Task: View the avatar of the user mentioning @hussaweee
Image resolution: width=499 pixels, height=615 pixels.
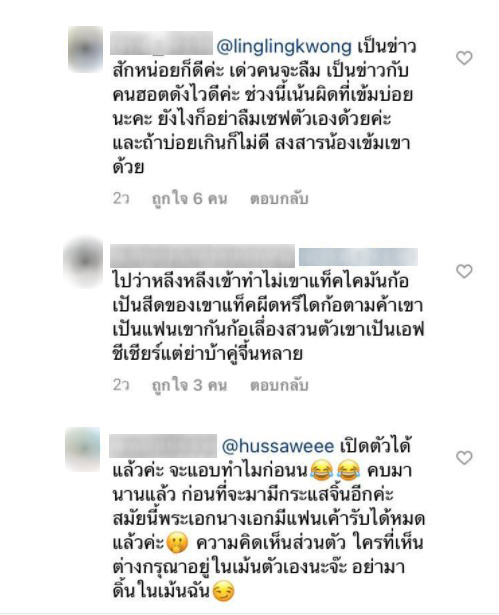Action: pos(83,449)
